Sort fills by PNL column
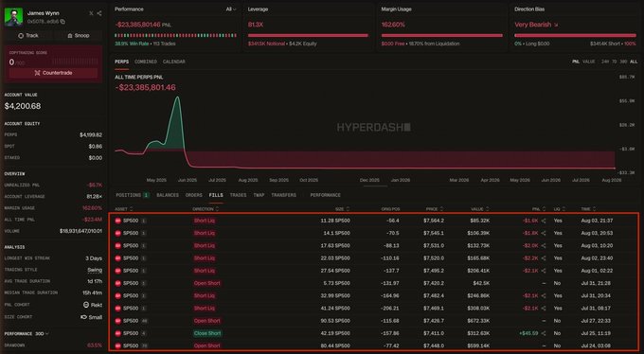644x354 pixels. (539, 209)
